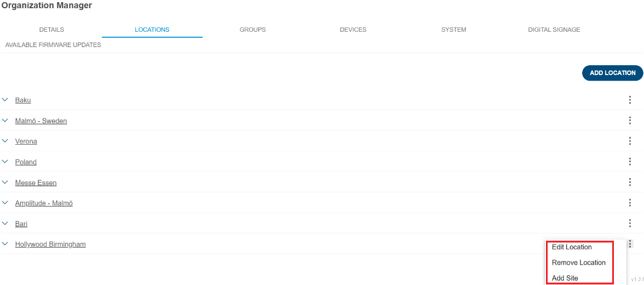The height and width of the screenshot is (285, 644).
Task: Open Available Firmware Updates tab
Action: pyautogui.click(x=53, y=45)
